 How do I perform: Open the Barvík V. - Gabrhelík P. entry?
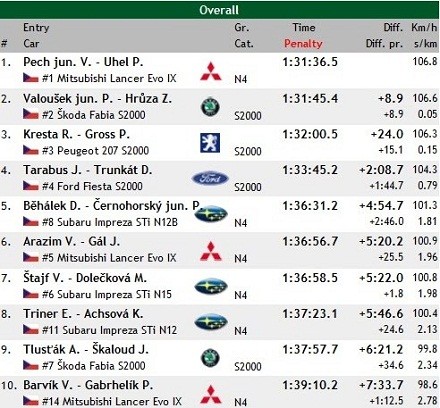(x=88, y=385)
